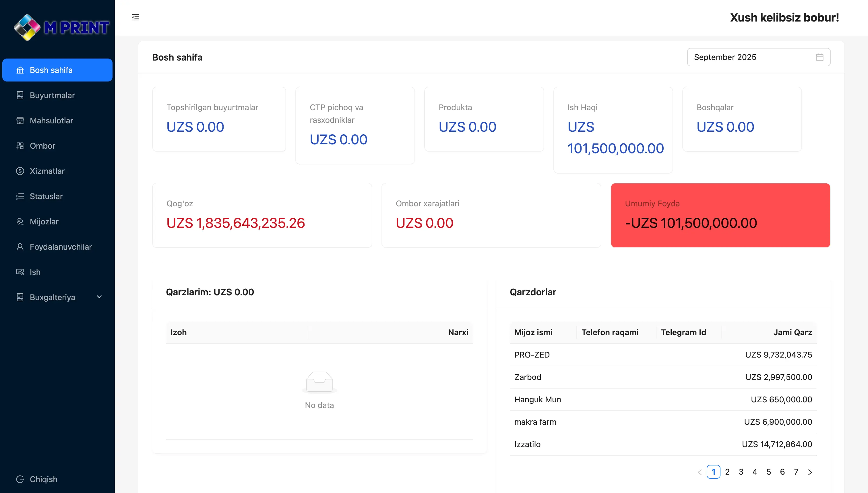The width and height of the screenshot is (868, 493).
Task: Click the Statuslar list icon
Action: coord(20,196)
